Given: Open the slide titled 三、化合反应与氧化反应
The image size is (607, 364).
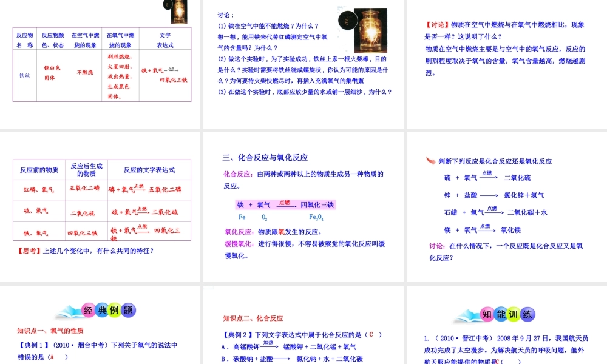Looking at the screenshot, I should 303,207.
